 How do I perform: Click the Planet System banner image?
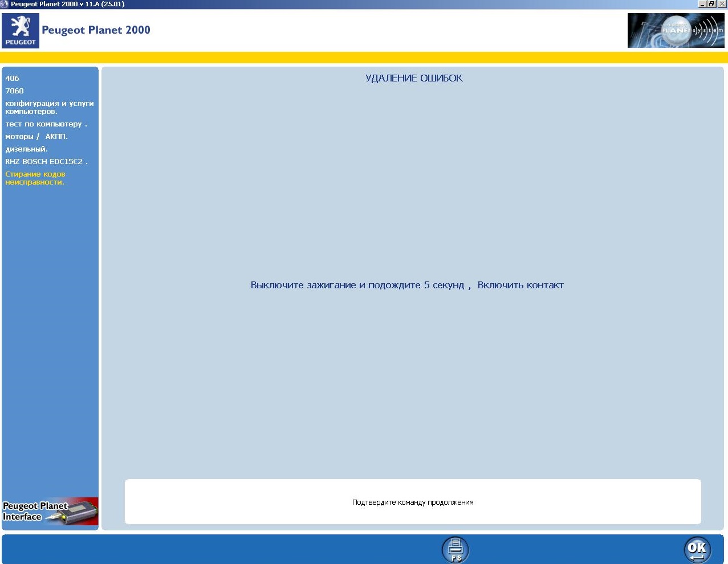(x=676, y=30)
